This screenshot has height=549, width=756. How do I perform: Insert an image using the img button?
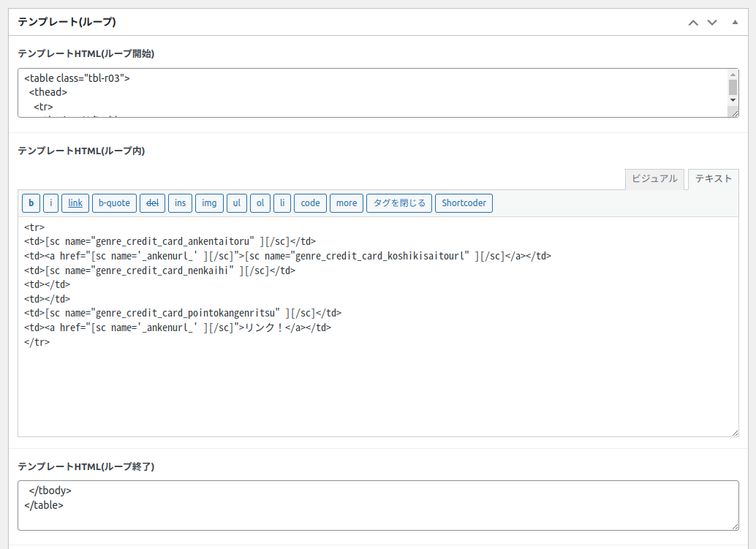coord(209,203)
